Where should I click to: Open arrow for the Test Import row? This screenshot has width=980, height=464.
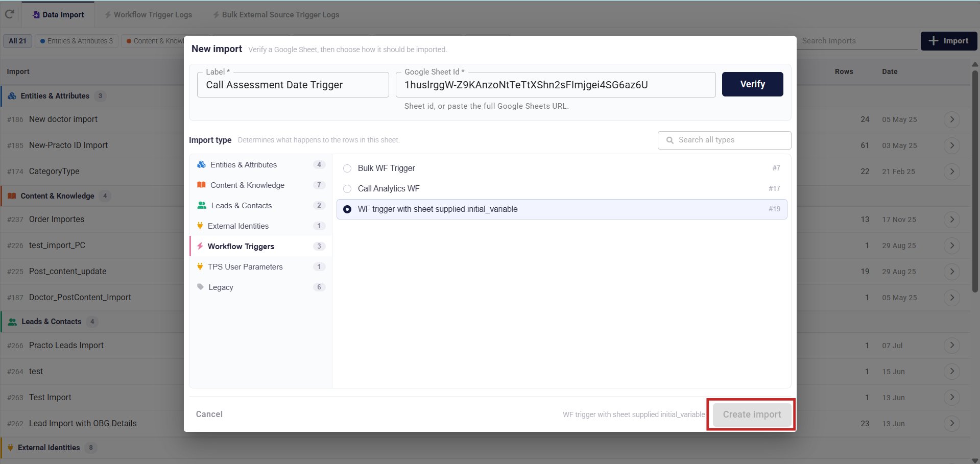tap(951, 398)
